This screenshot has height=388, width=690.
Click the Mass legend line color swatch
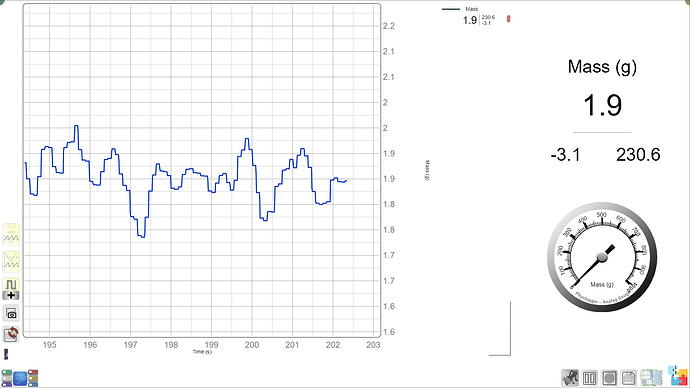tap(451, 9)
